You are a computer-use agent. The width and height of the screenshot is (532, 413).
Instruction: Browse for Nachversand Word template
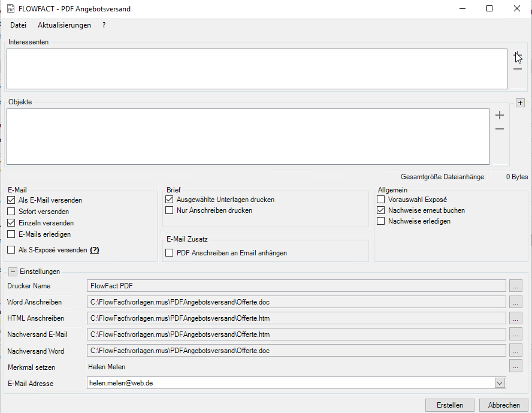click(x=516, y=351)
